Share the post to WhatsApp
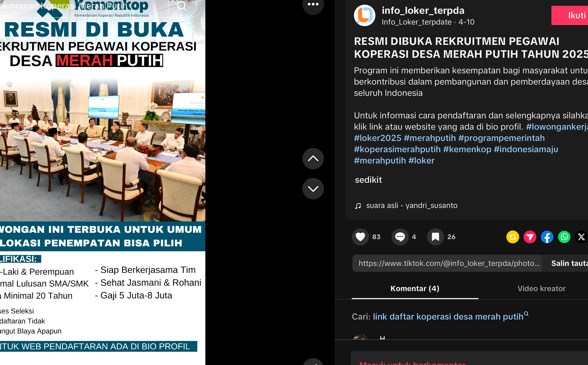The width and height of the screenshot is (588, 365). click(564, 237)
